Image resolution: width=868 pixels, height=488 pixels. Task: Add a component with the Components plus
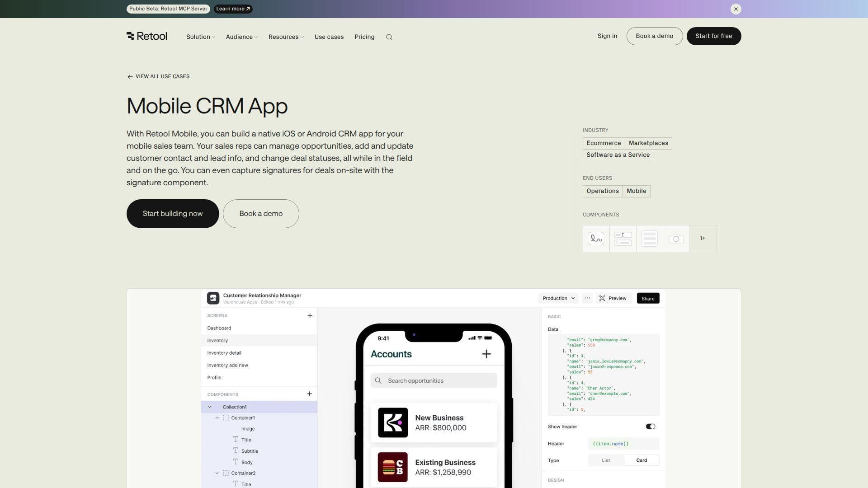tap(310, 394)
